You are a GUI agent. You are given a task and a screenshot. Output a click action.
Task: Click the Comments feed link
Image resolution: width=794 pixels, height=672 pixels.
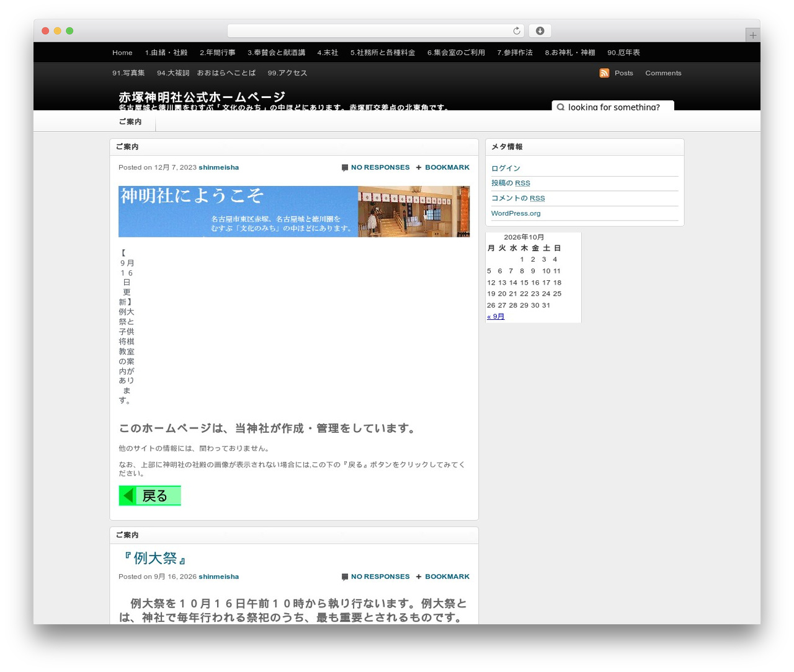tap(663, 73)
